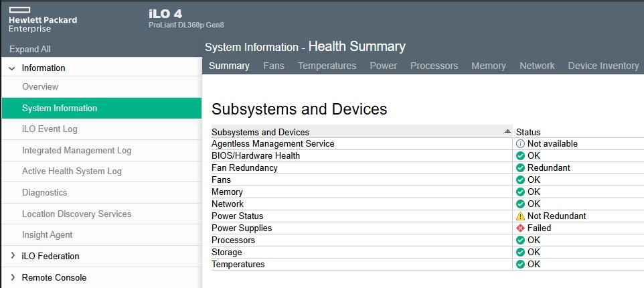This screenshot has width=644, height=288.
Task: Click the Fans row label in the table
Action: pos(221,180)
